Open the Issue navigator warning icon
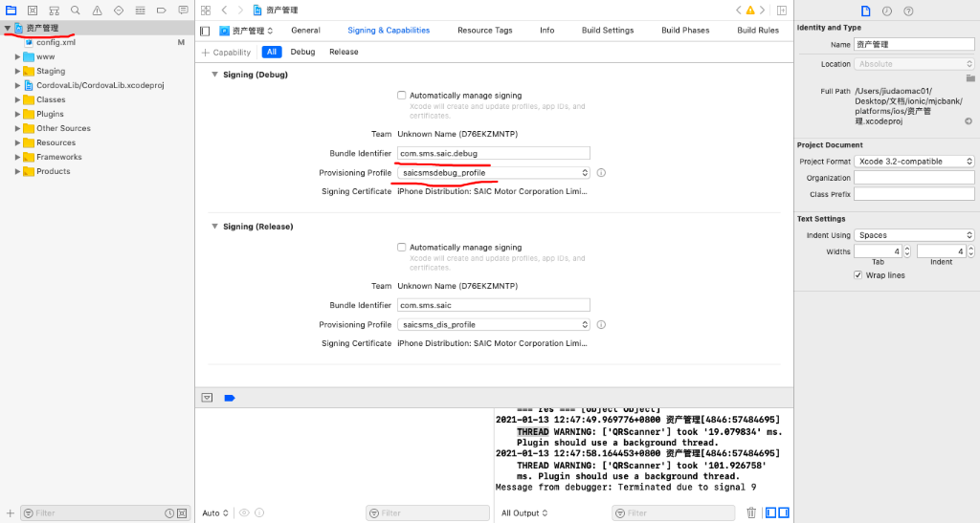Viewport: 980px width, 523px height. point(97,10)
